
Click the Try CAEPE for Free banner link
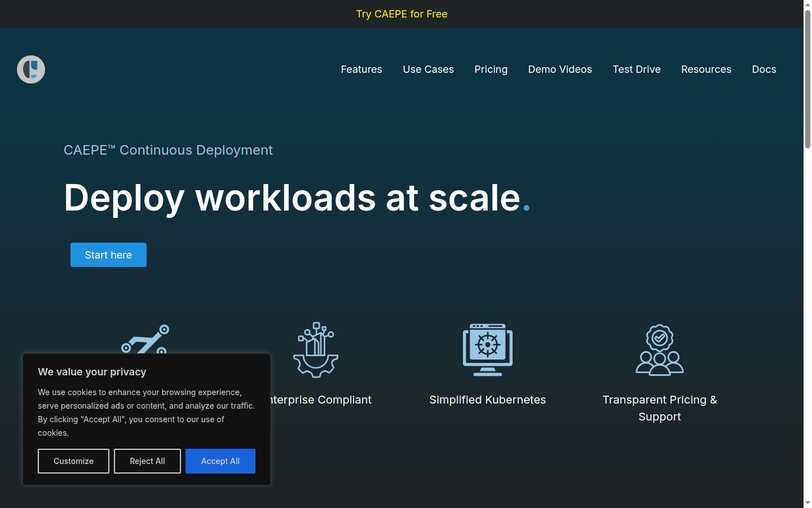point(401,14)
